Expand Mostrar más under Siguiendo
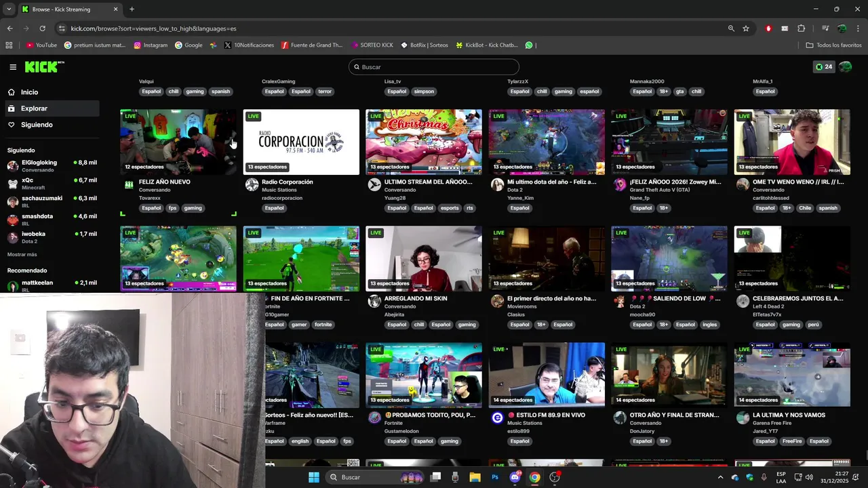This screenshot has width=868, height=488. (22, 254)
